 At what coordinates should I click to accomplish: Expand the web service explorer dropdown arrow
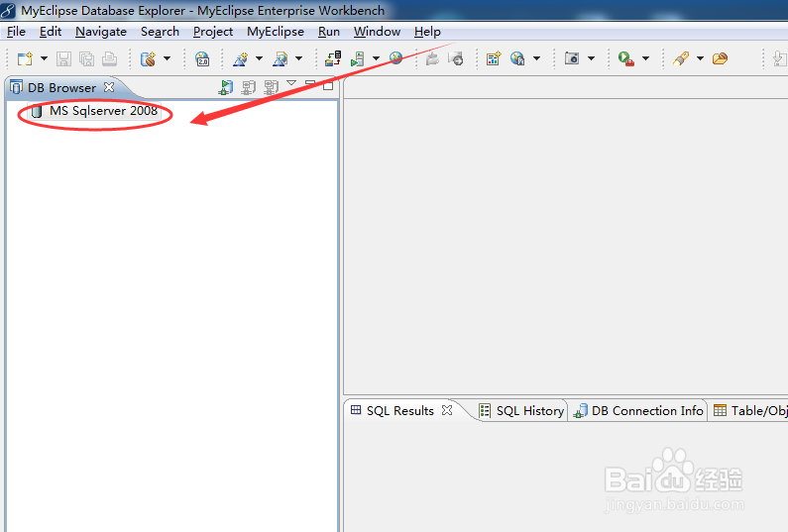(298, 58)
